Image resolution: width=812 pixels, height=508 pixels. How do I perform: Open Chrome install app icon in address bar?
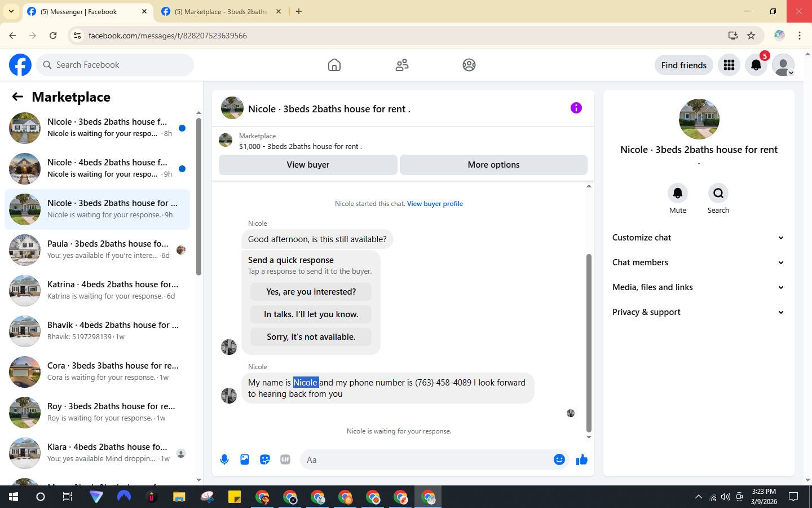click(732, 36)
